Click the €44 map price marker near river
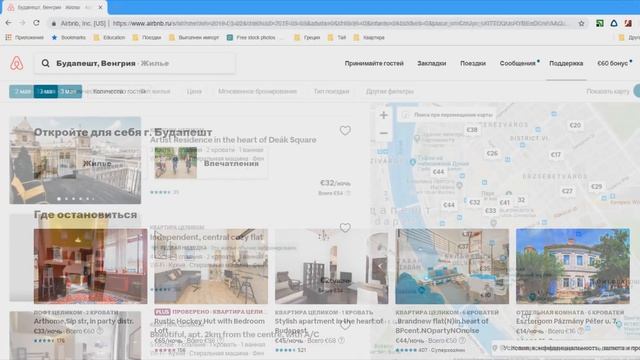Viewport: 640px width, 360px height. 438,172
